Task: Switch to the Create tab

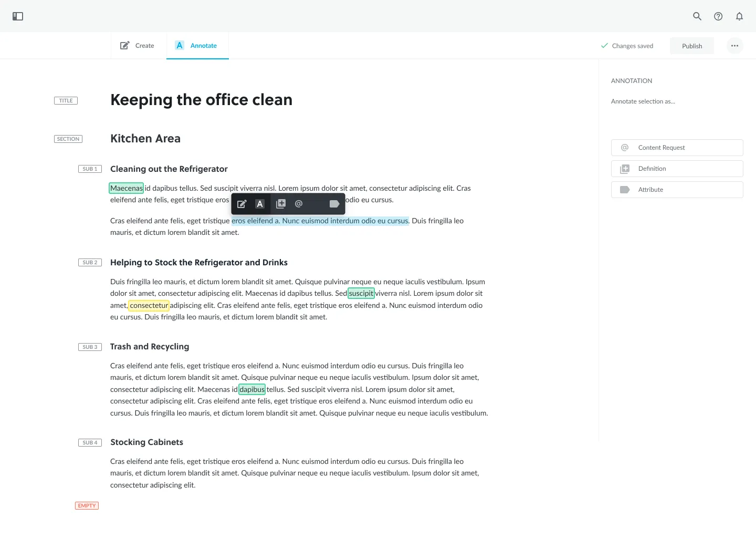Action: coord(138,46)
